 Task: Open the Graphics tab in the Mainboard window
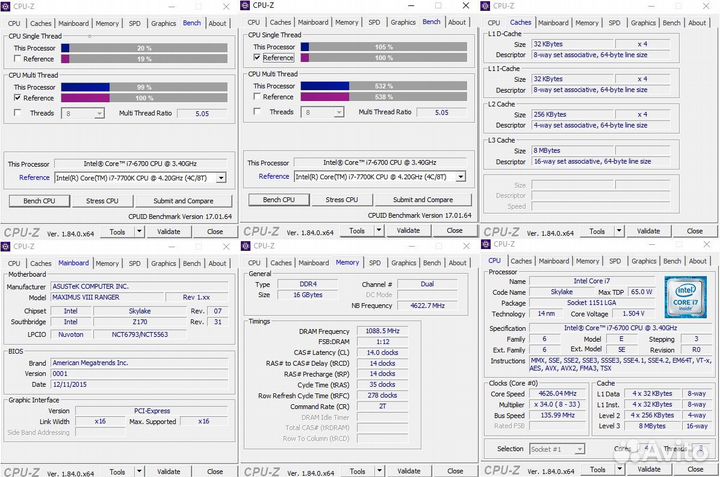[163, 263]
